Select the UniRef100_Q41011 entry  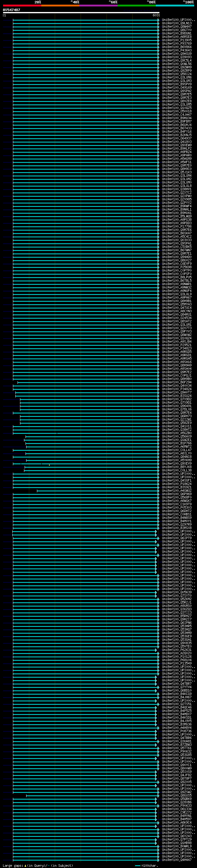coord(177,426)
